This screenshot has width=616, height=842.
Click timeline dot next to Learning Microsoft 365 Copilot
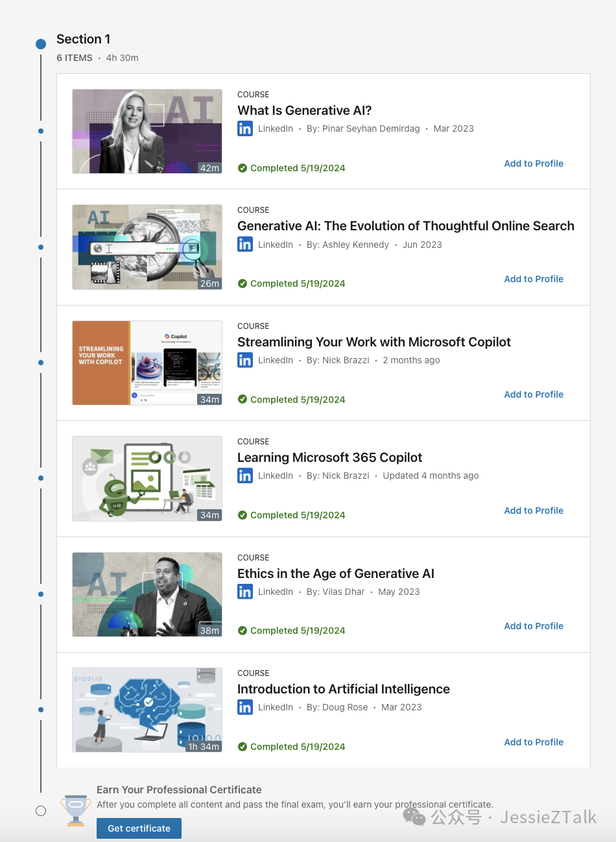click(x=41, y=478)
